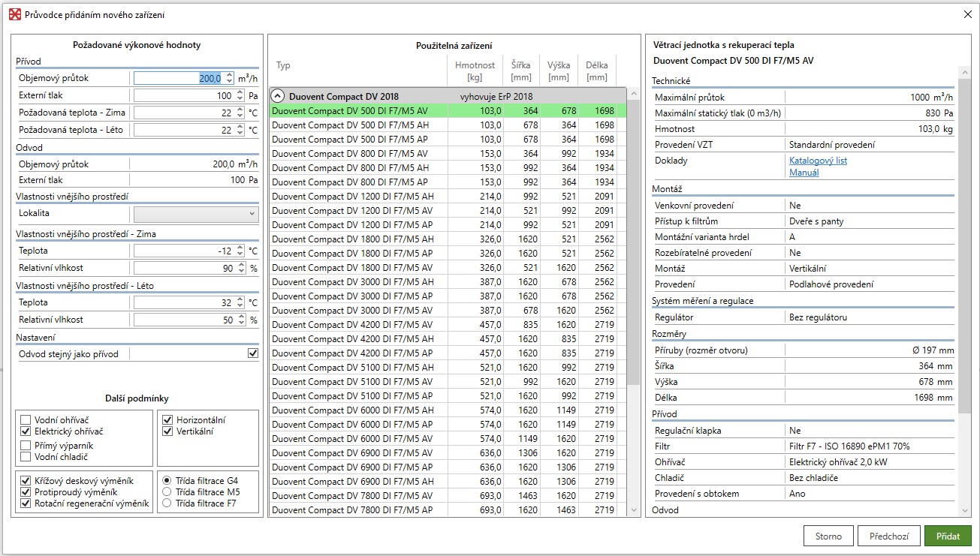Collapse the Duovent Compact DV 2018 group
The width and height of the screenshot is (980, 556).
278,96
